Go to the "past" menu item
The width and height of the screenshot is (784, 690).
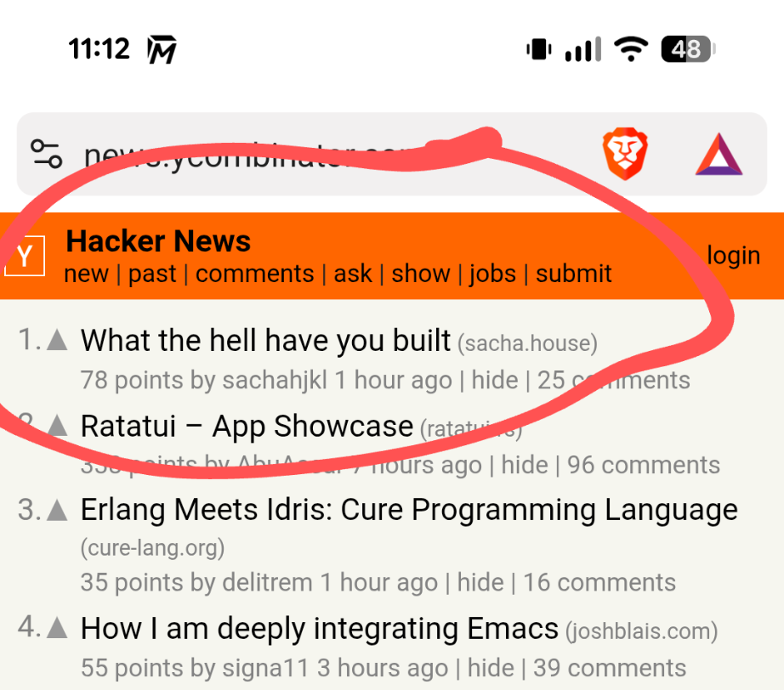click(x=152, y=274)
